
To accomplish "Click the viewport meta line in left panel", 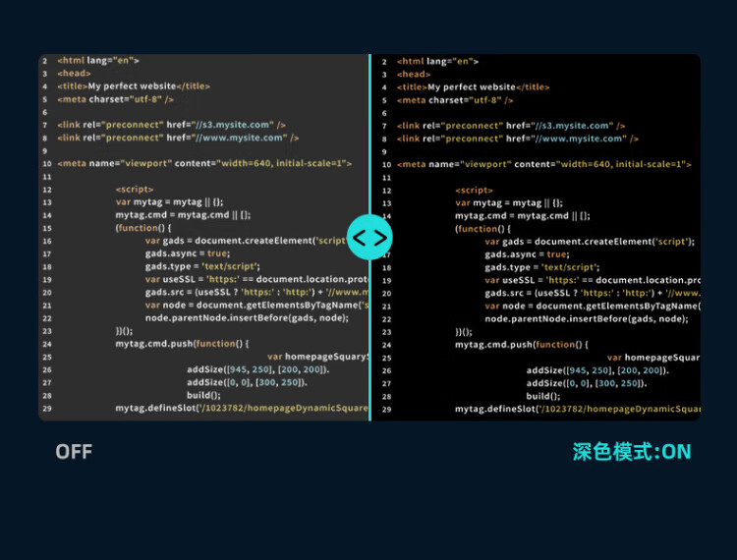I will tap(204, 163).
